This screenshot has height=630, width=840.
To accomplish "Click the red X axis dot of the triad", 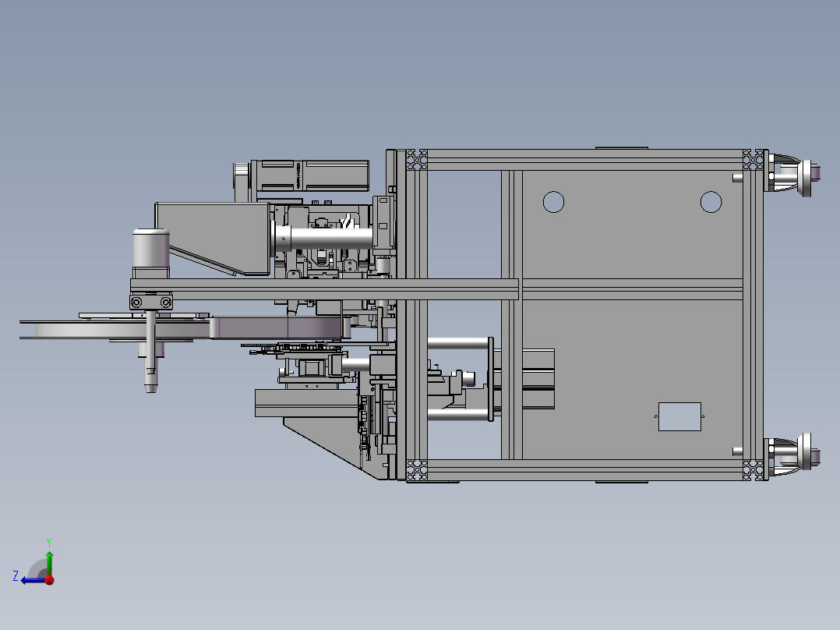I will click(x=50, y=580).
